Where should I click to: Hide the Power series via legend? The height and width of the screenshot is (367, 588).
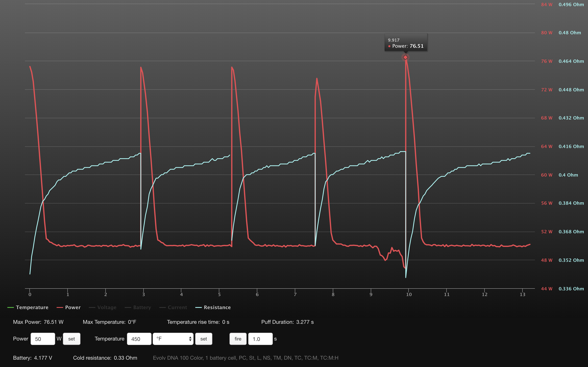tap(73, 307)
